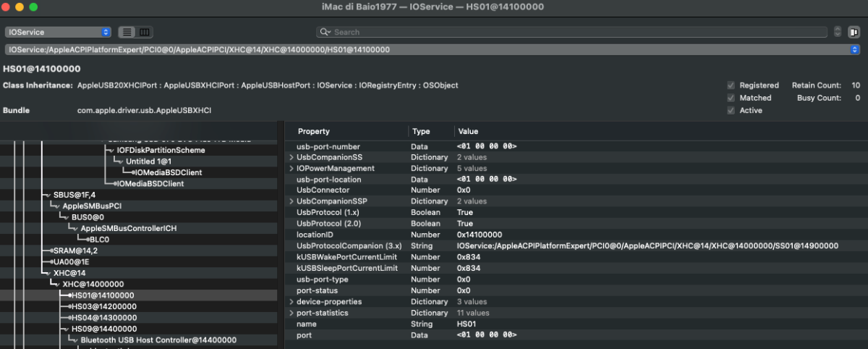Switch to column browser view icon
The width and height of the screenshot is (868, 349).
coord(145,33)
